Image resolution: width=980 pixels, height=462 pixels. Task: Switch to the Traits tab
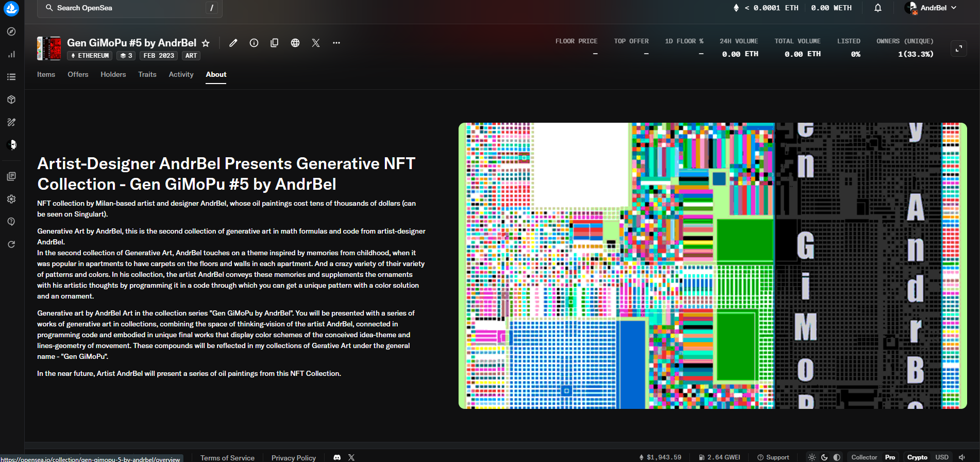click(147, 74)
